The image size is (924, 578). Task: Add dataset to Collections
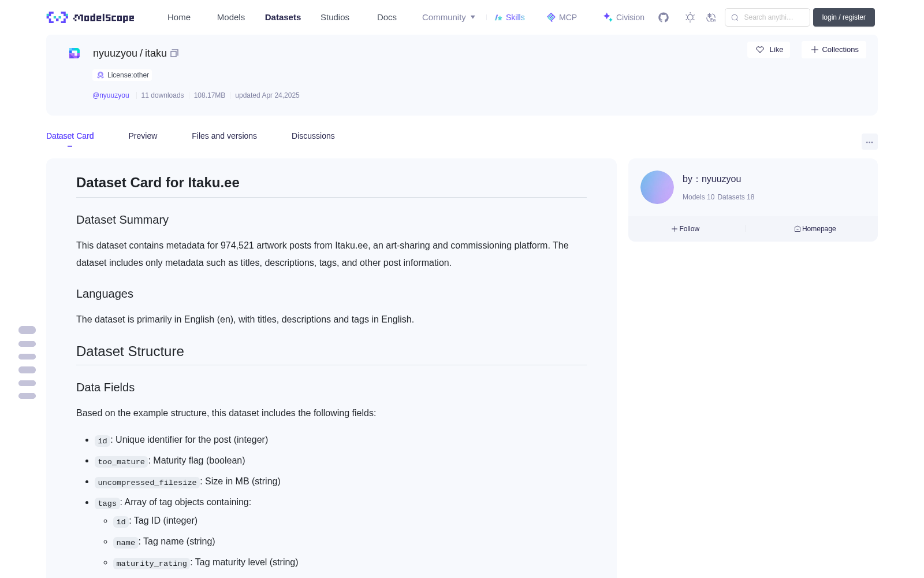pyautogui.click(x=834, y=50)
